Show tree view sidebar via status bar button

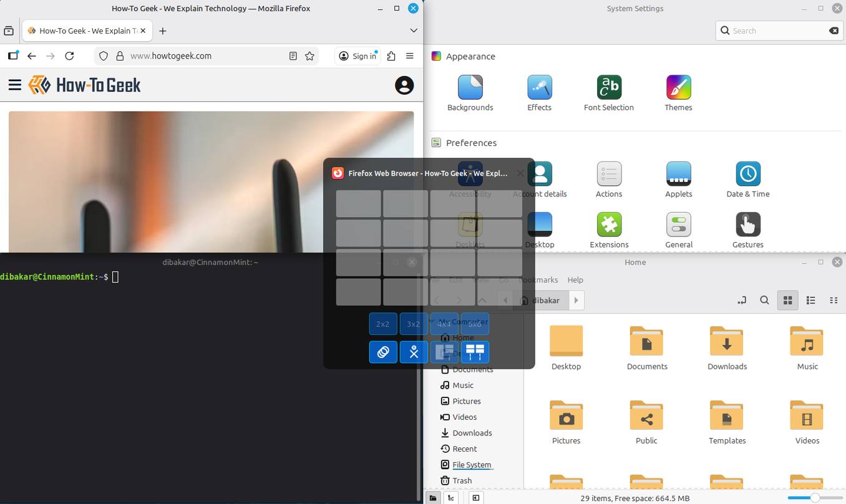(450, 498)
